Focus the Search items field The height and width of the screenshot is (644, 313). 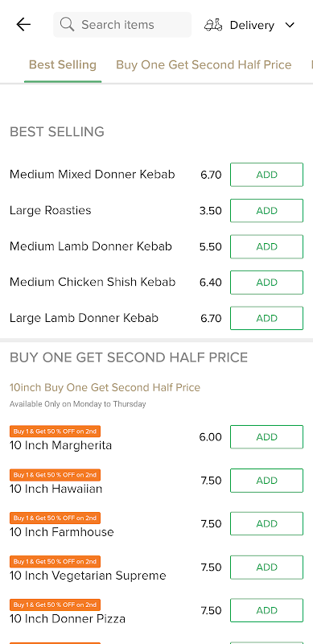tap(122, 25)
